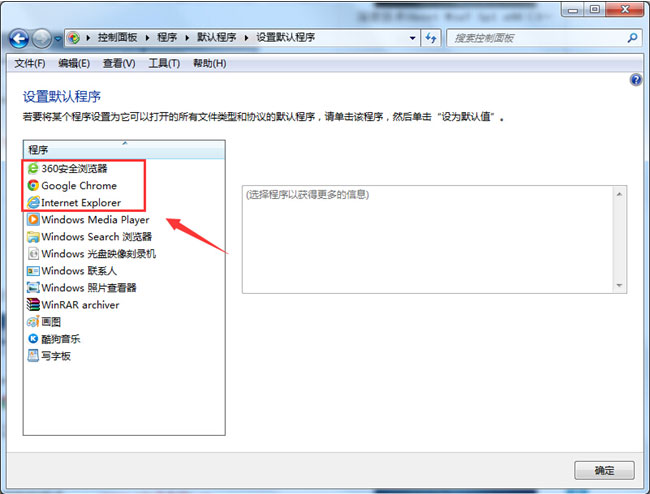Open the 查看(V) menu
The width and height of the screenshot is (650, 494).
click(119, 63)
